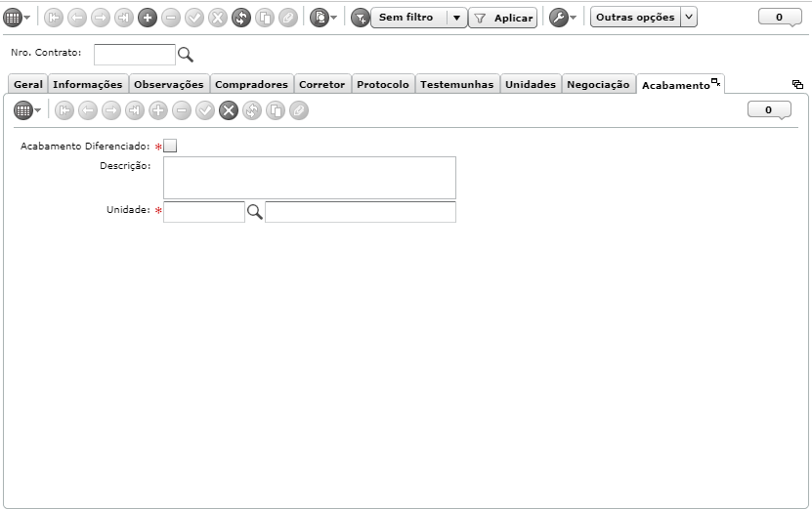Open the Negociação tab
This screenshot has width=812, height=509.
pos(598,84)
